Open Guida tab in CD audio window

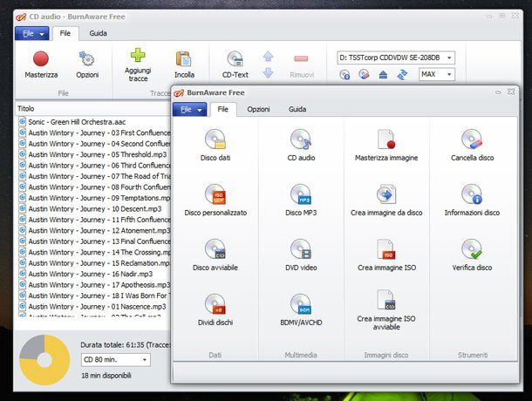coord(98,33)
